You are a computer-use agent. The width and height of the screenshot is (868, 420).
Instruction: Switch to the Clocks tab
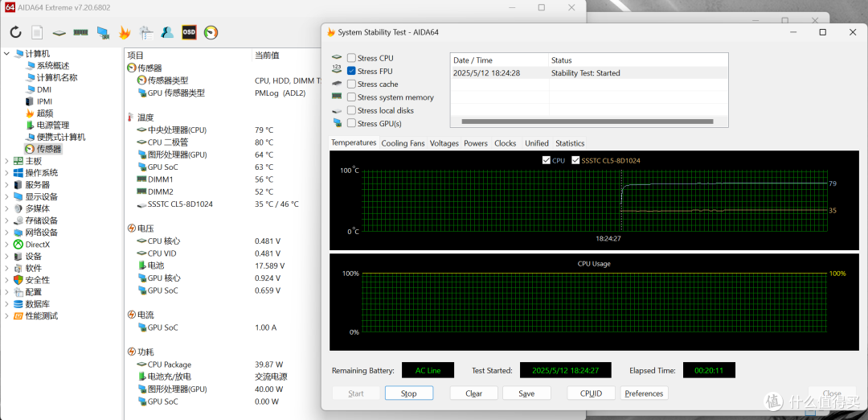505,143
